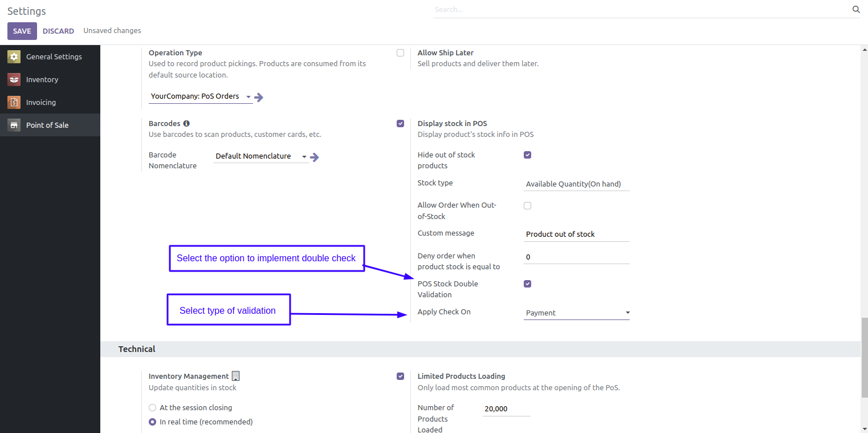868x433 pixels.
Task: Open the Apply Check On dropdown
Action: (576, 313)
